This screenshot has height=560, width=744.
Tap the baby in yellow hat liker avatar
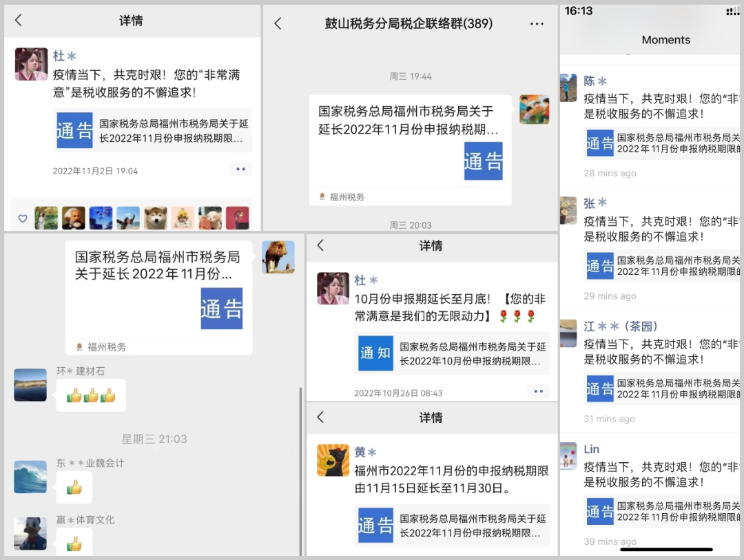[x=183, y=218]
